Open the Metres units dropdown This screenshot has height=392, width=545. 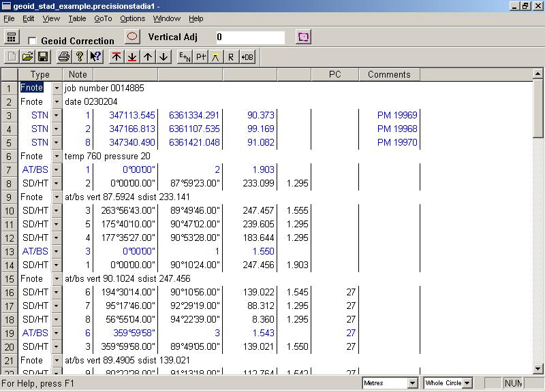pos(411,384)
